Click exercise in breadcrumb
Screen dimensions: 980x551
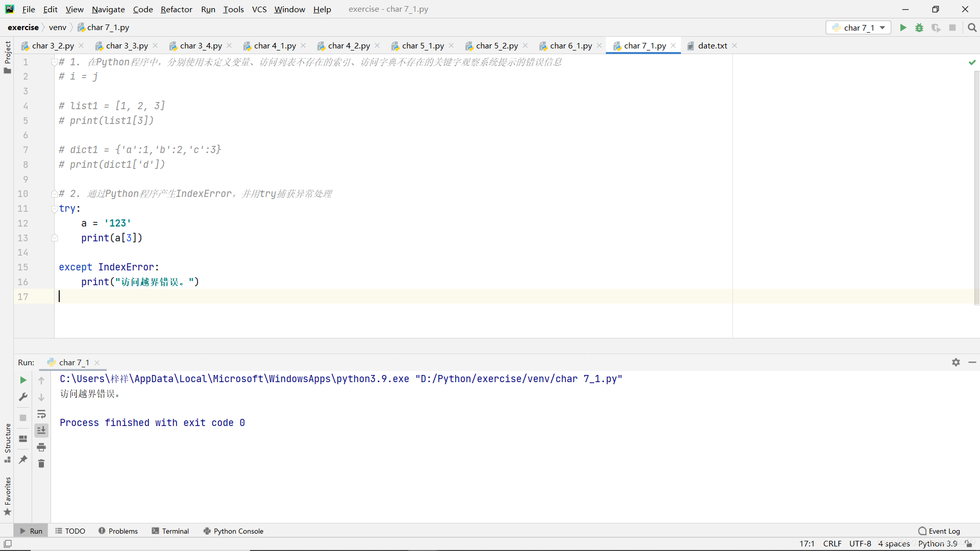[23, 28]
